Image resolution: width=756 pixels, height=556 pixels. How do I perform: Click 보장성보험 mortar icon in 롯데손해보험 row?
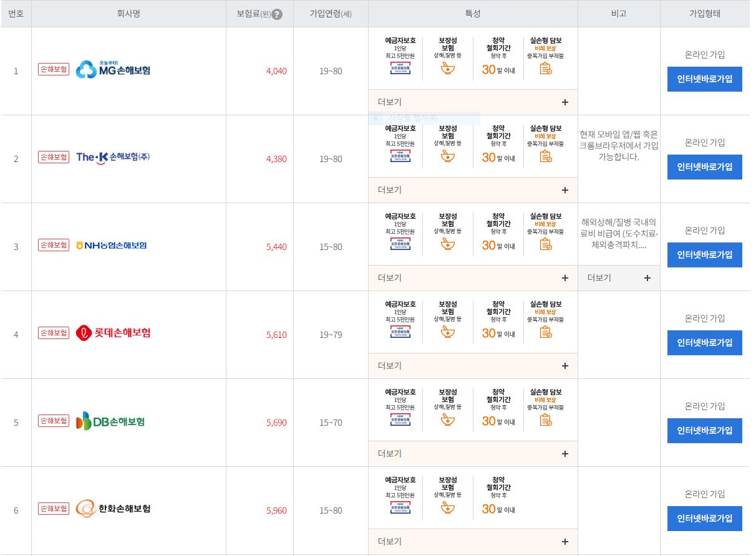click(x=447, y=332)
